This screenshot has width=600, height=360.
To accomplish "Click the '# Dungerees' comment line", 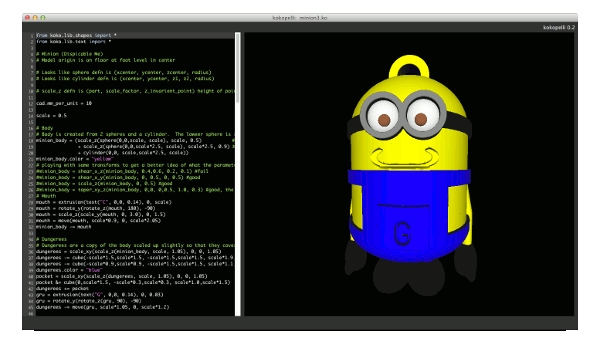I will pyautogui.click(x=52, y=239).
